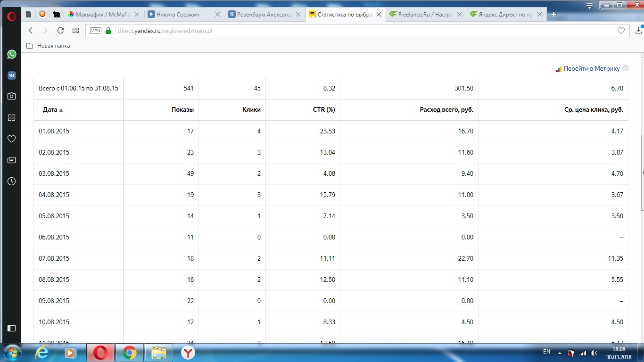
Task: Switch to the Яндекс Директ tab
Action: (x=505, y=14)
